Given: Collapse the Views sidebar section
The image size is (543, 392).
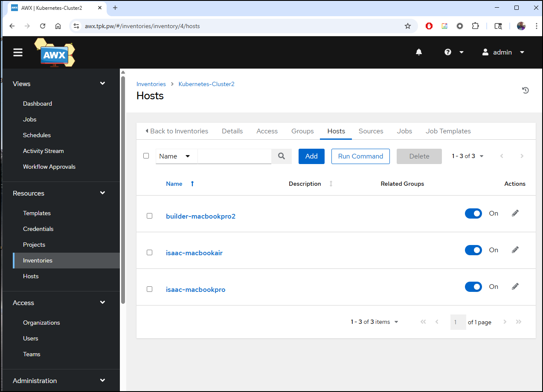Looking at the screenshot, I should point(102,84).
